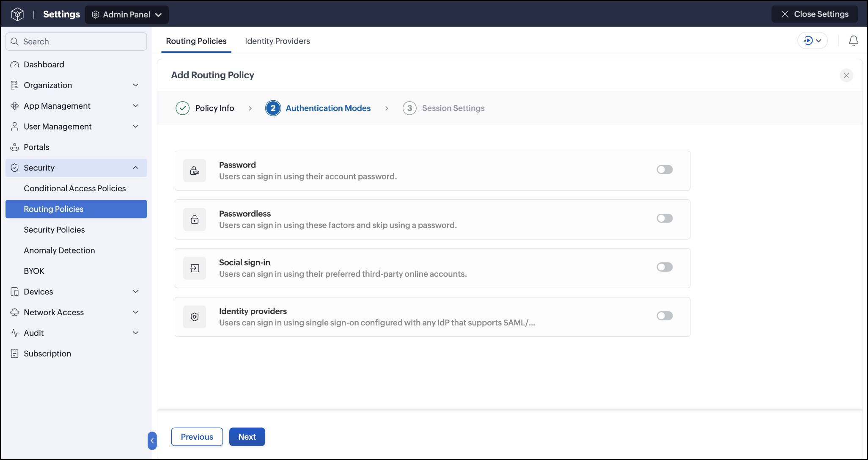Screen dimensions: 868x460
Task: Click the Settings title in header
Action: [x=61, y=14]
